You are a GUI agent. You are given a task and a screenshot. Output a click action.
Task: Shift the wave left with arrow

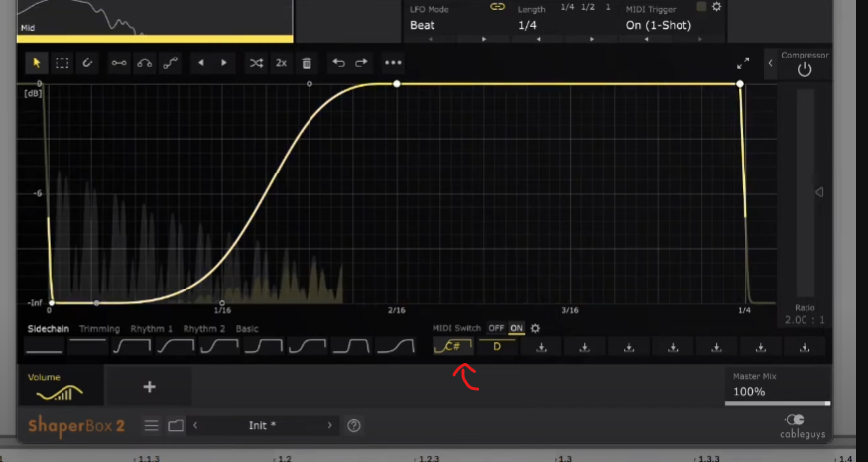click(201, 63)
